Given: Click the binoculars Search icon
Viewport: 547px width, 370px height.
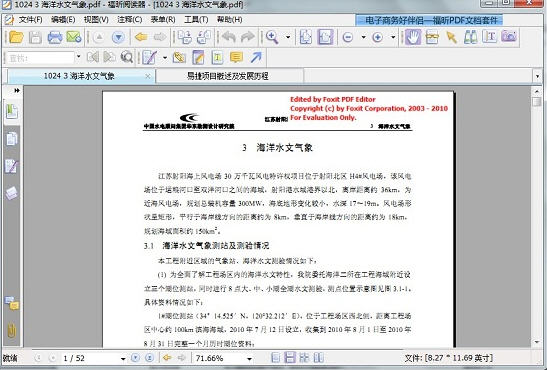Looking at the screenshot, I should pos(471,37).
